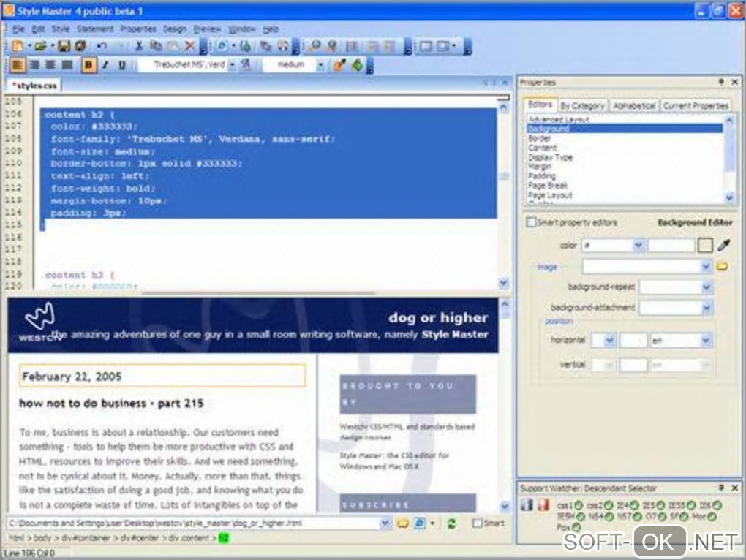This screenshot has width=746, height=560.
Task: Toggle Italic formatting button
Action: point(105,64)
